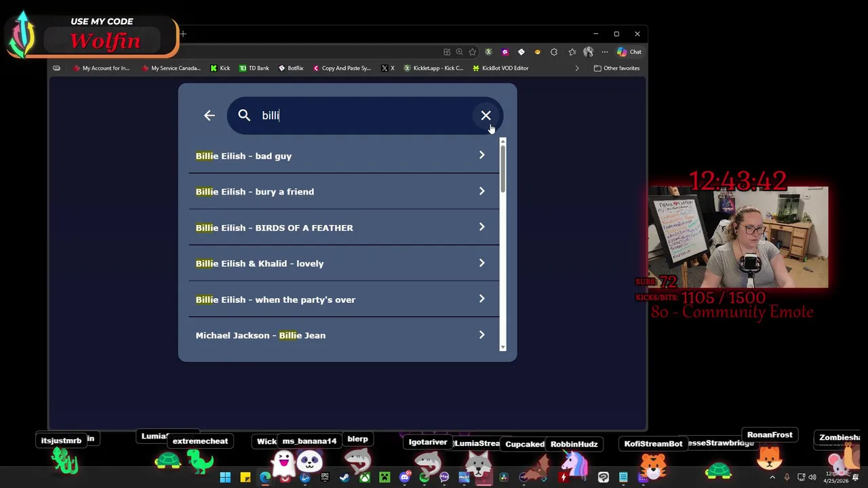Open the Copilot Chat button
This screenshot has height=488, width=868.
[x=629, y=52]
